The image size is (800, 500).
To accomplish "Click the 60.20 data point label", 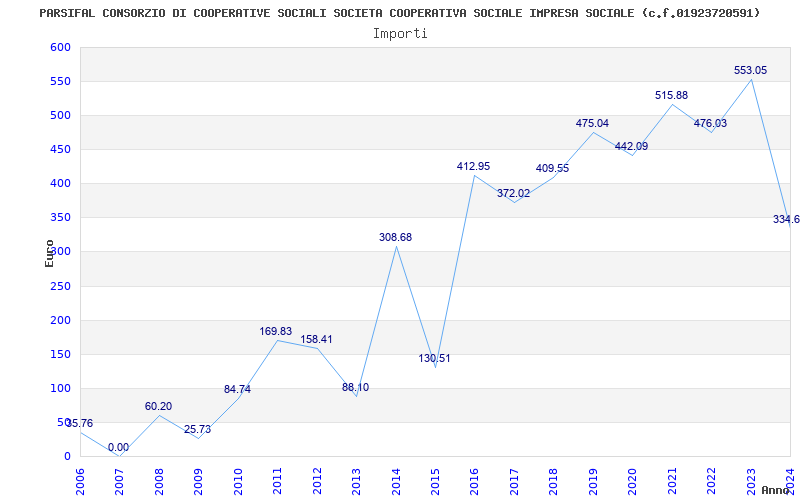I will pyautogui.click(x=158, y=407).
